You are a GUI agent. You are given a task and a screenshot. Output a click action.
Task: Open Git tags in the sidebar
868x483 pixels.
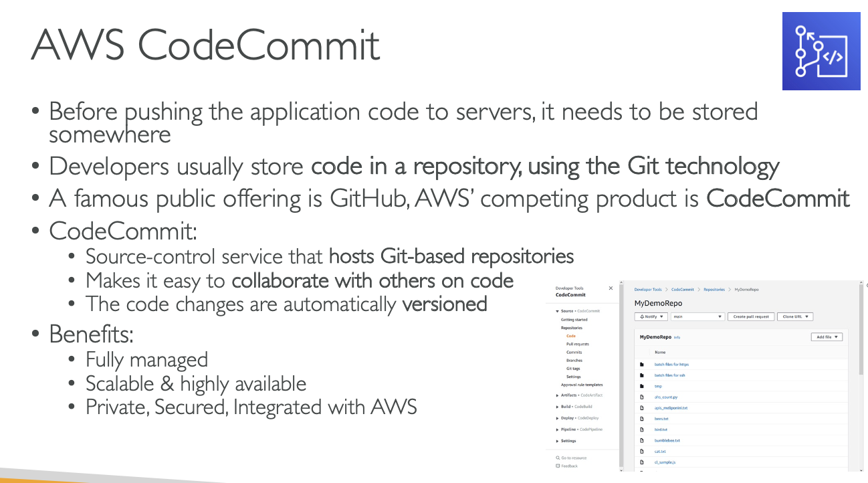[573, 369]
